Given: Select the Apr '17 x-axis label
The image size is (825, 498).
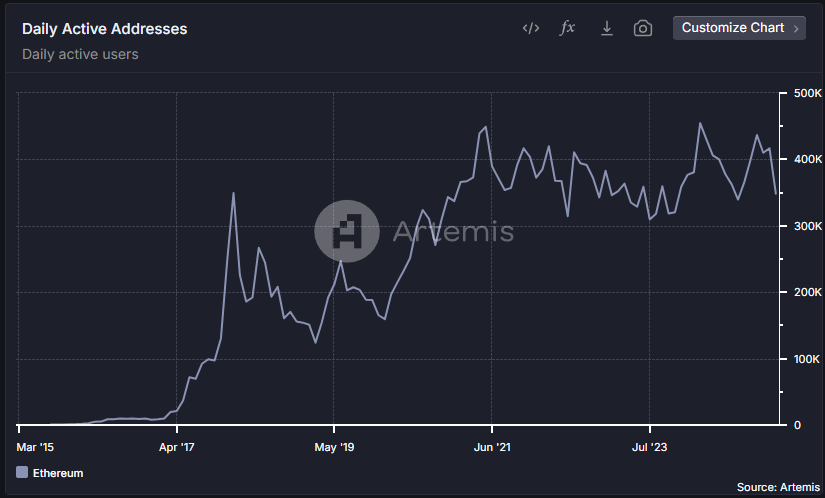Looking at the screenshot, I should click(x=175, y=446).
